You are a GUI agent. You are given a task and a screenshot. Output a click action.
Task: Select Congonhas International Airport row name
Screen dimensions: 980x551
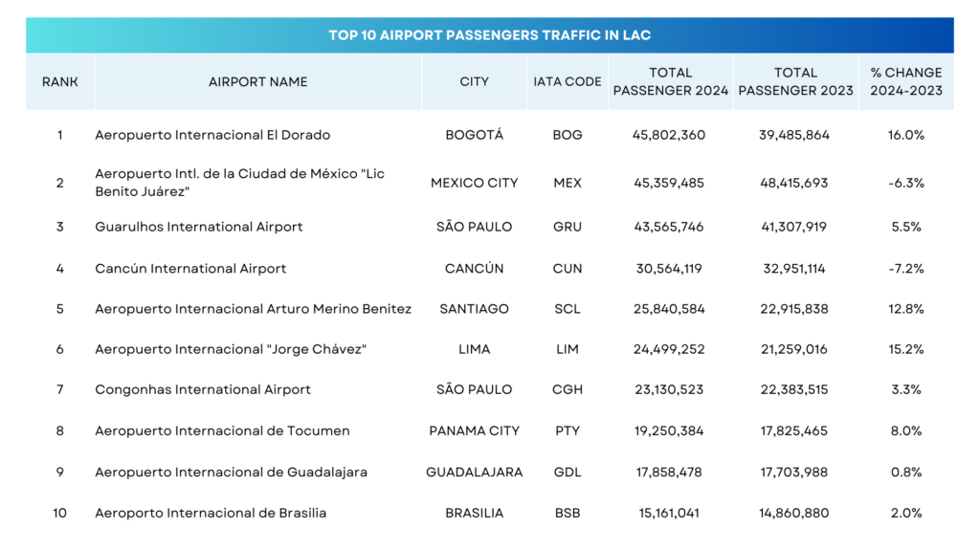[203, 389]
